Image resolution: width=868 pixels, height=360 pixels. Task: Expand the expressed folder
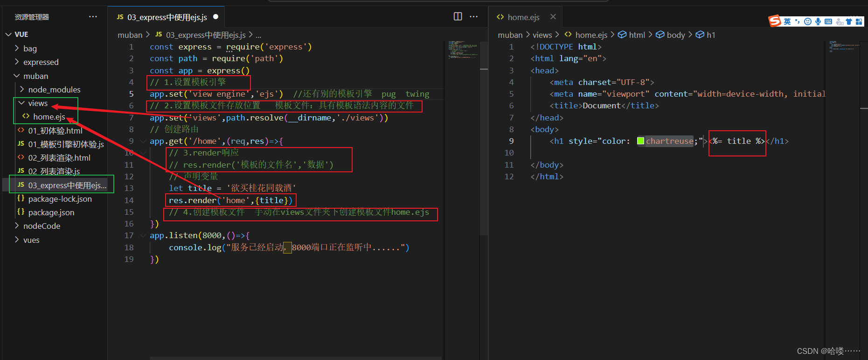tap(17, 62)
